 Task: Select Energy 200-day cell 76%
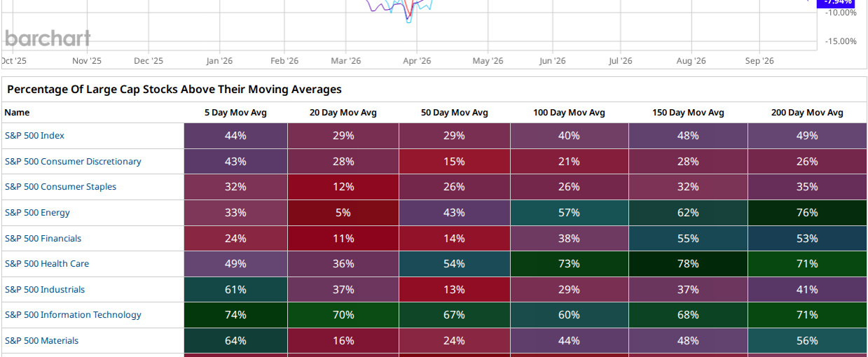pyautogui.click(x=807, y=213)
